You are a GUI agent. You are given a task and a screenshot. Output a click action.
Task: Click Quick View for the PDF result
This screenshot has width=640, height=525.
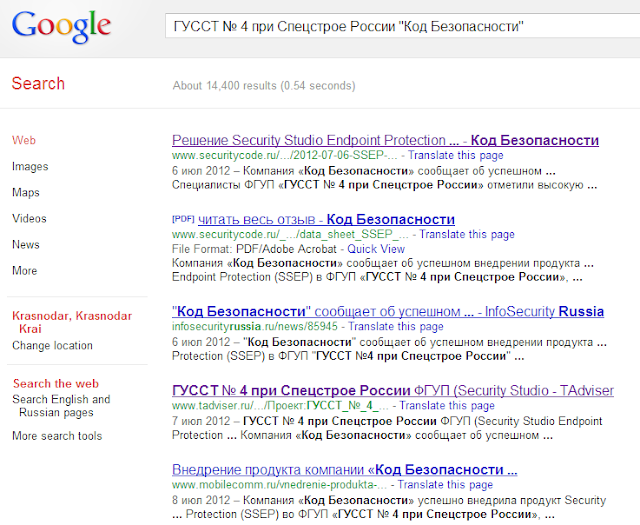(376, 249)
